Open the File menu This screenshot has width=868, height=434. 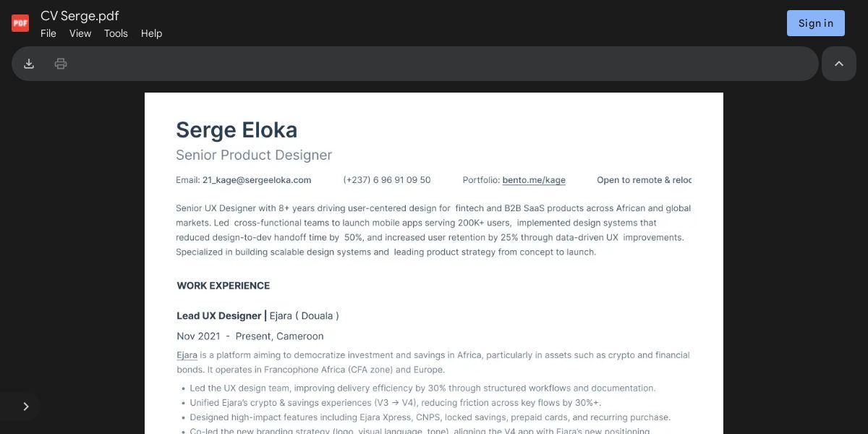pos(48,33)
